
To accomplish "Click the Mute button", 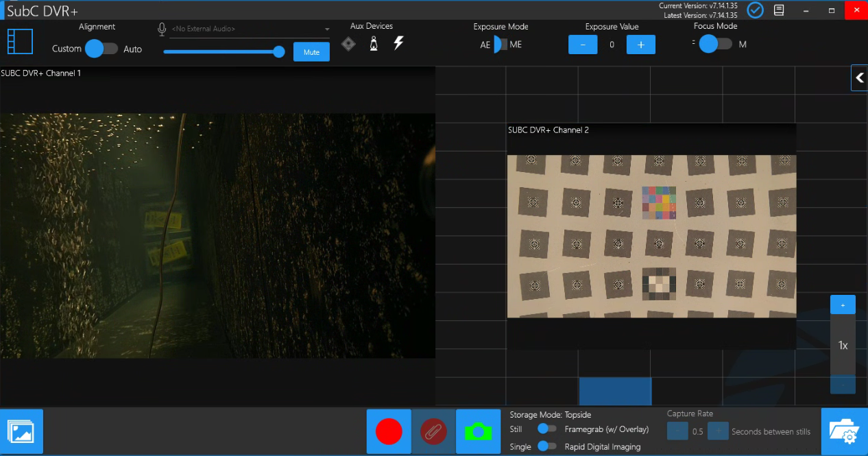I will 311,52.
